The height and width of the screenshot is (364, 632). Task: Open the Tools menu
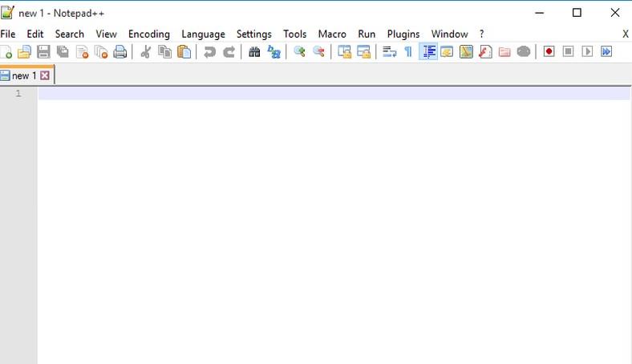click(294, 34)
